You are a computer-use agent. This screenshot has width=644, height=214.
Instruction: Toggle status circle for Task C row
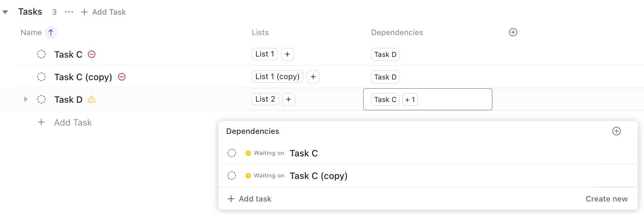point(42,54)
